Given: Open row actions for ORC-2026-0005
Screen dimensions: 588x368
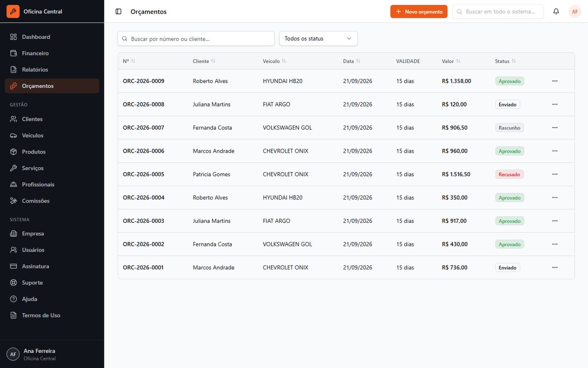Looking at the screenshot, I should click(555, 174).
